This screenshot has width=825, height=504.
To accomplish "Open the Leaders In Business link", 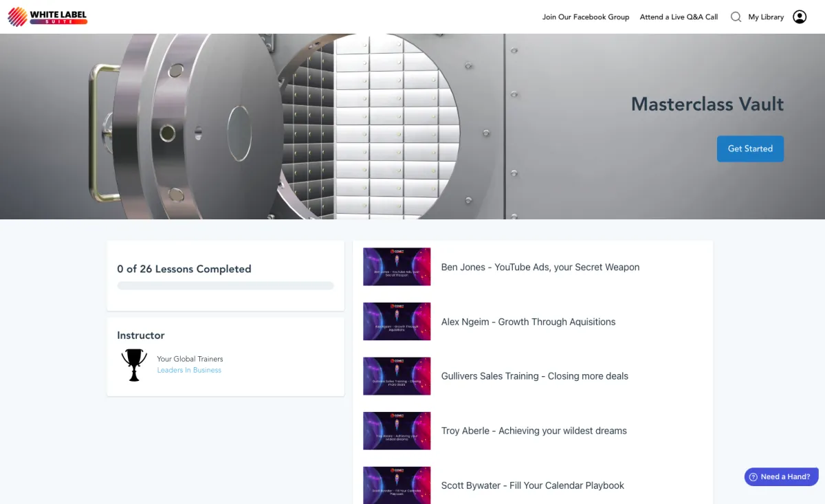I will 189,370.
